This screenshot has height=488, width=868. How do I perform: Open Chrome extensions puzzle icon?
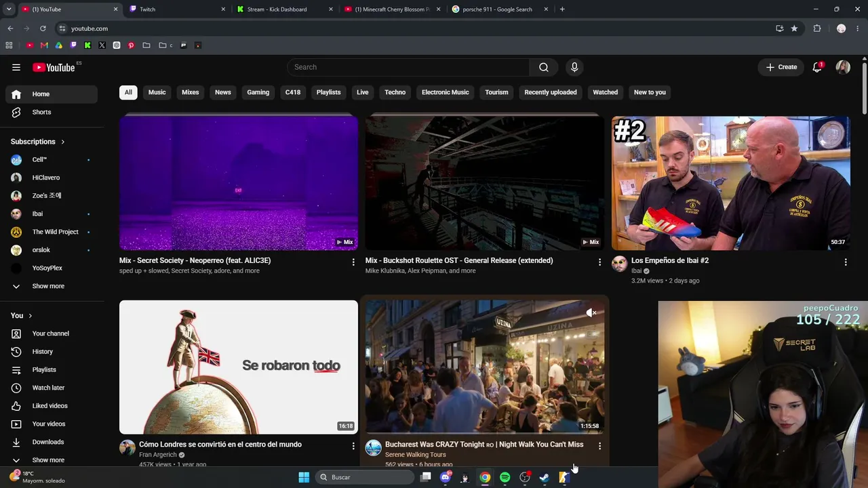click(x=817, y=28)
